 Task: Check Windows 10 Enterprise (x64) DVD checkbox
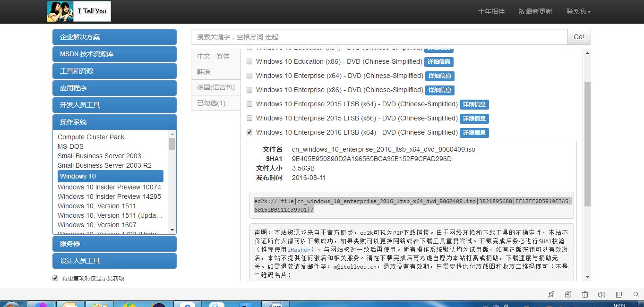click(x=249, y=76)
